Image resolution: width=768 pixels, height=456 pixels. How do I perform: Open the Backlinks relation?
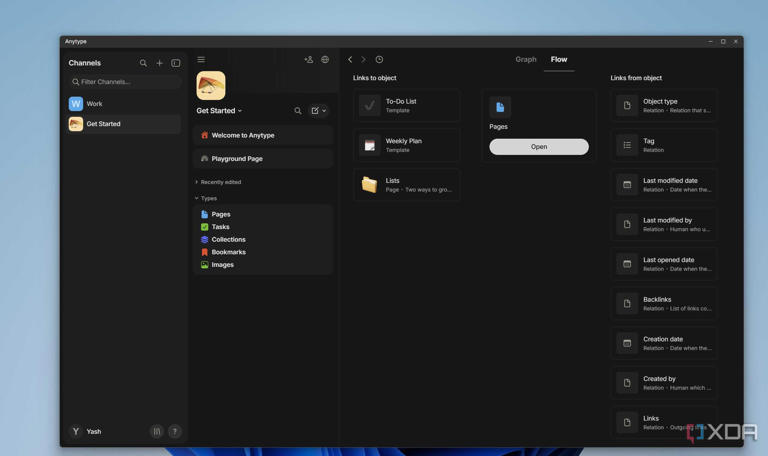tap(664, 304)
